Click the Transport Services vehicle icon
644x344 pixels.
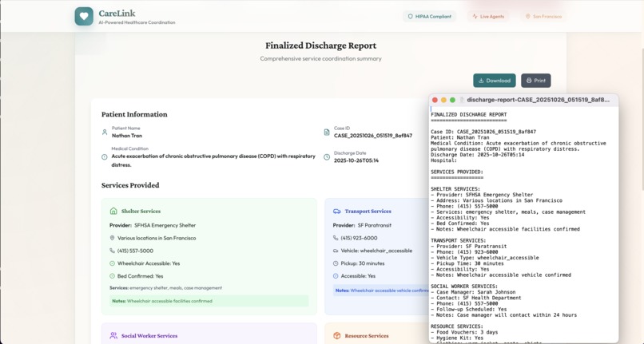337,211
